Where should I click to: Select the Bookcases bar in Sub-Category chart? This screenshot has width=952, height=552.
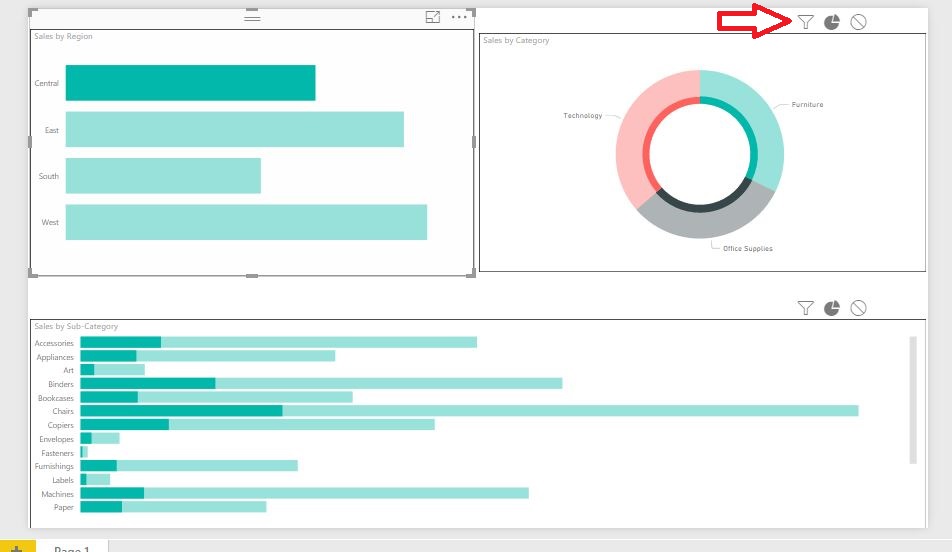tap(216, 397)
